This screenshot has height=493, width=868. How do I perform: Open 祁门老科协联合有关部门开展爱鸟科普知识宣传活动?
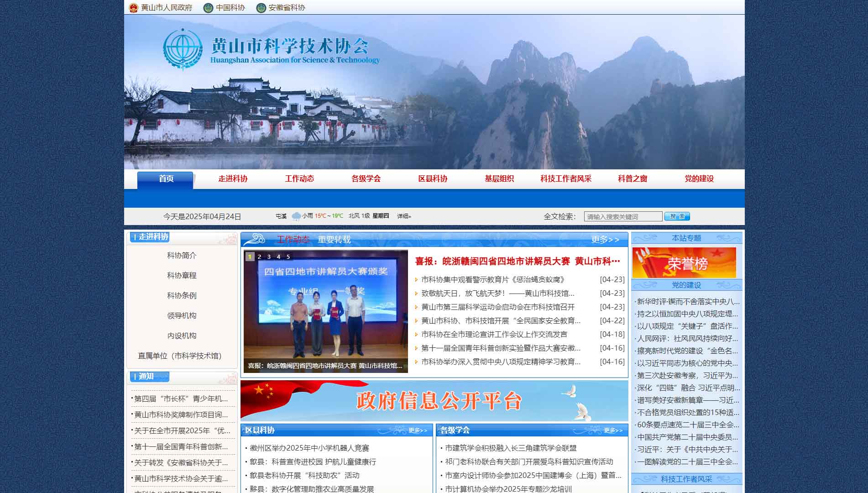[529, 462]
